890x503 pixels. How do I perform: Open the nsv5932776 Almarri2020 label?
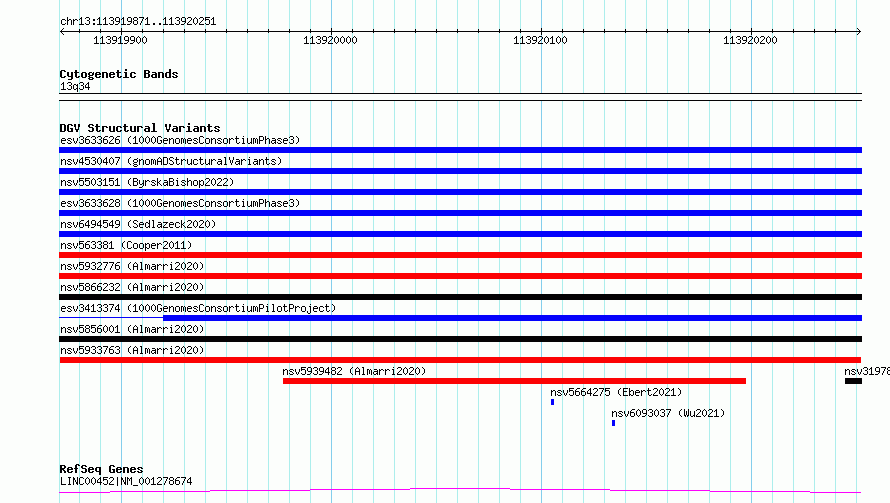pos(132,266)
